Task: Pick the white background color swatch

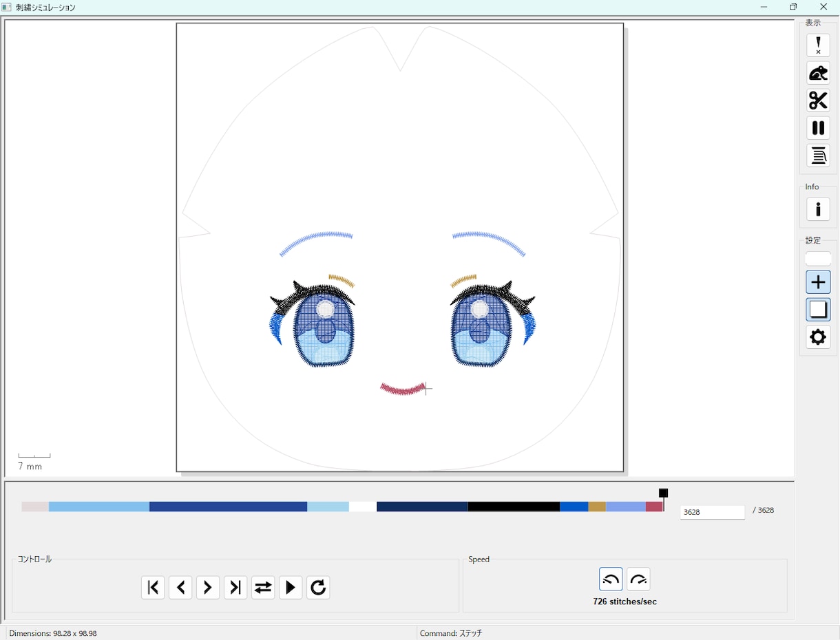Action: [x=818, y=259]
